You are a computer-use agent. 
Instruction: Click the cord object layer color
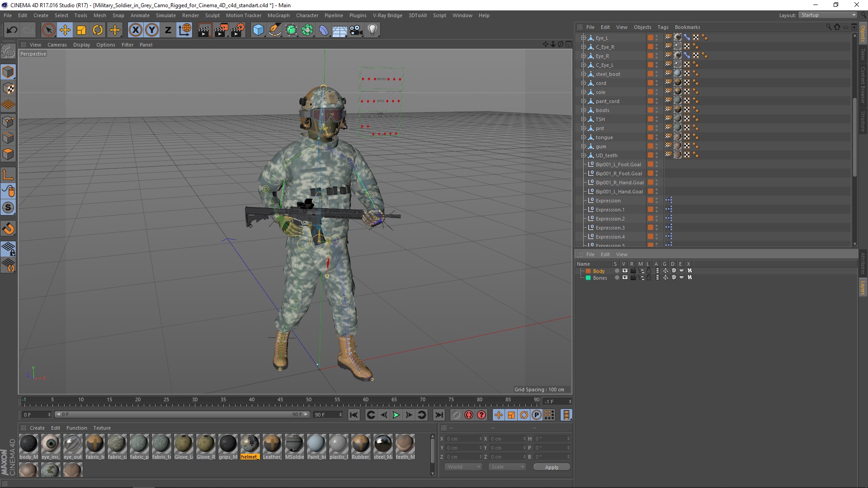[650, 83]
